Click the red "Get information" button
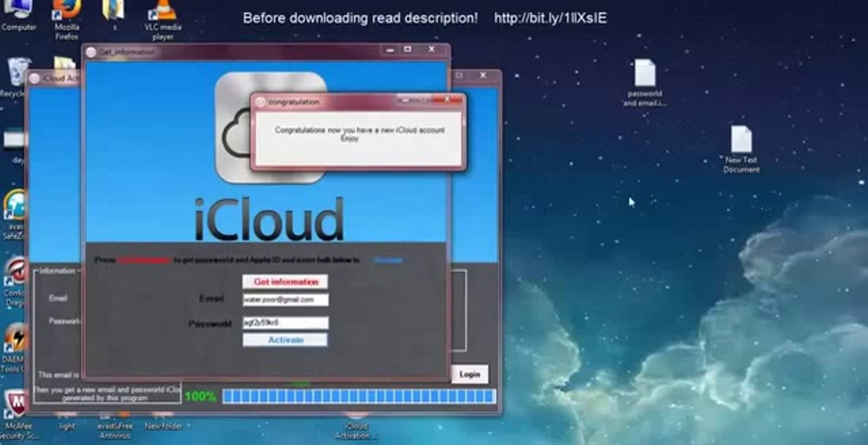 pyautogui.click(x=285, y=282)
